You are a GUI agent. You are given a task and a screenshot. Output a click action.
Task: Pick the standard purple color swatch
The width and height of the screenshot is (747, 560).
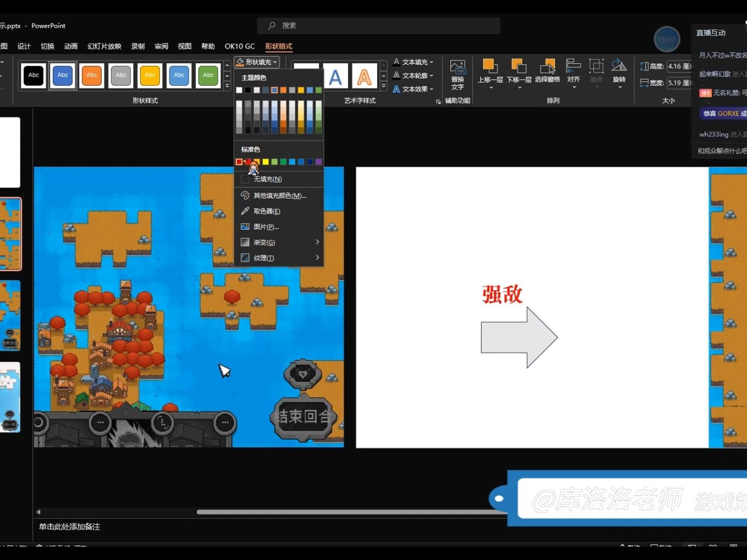point(319,162)
